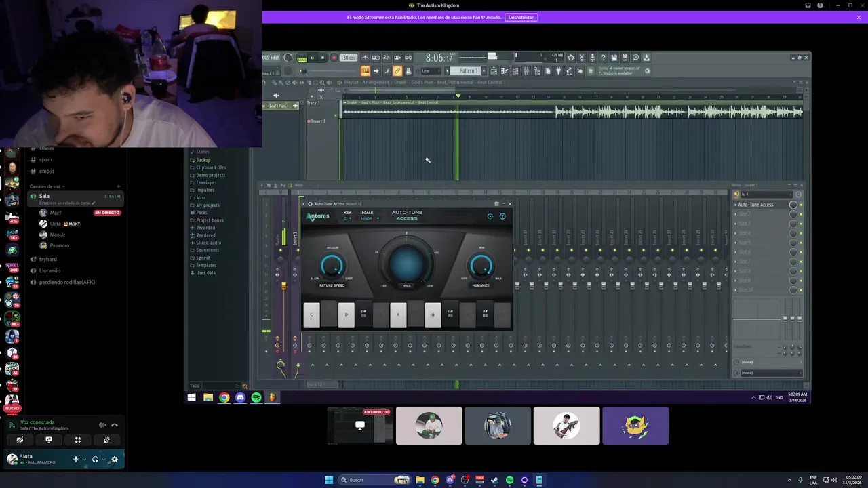This screenshot has height=488, width=868.
Task: Click the Auto-Tune settings gear icon
Action: (490, 216)
